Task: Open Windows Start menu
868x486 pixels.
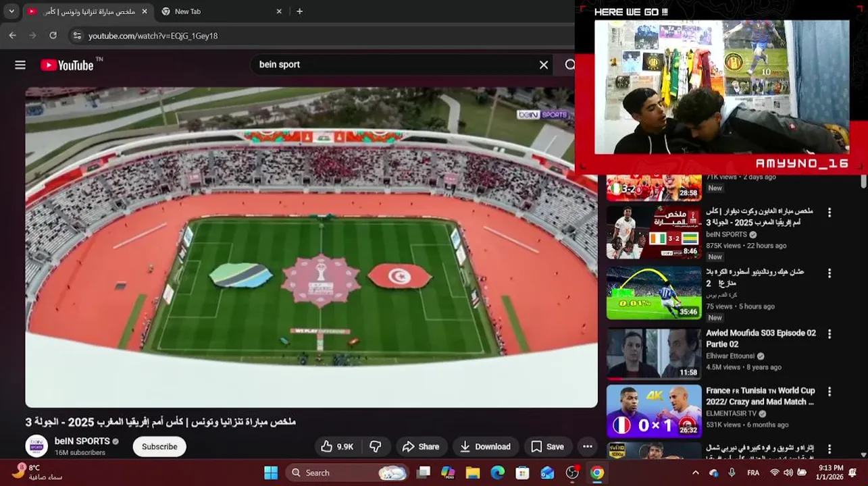Action: pos(271,473)
